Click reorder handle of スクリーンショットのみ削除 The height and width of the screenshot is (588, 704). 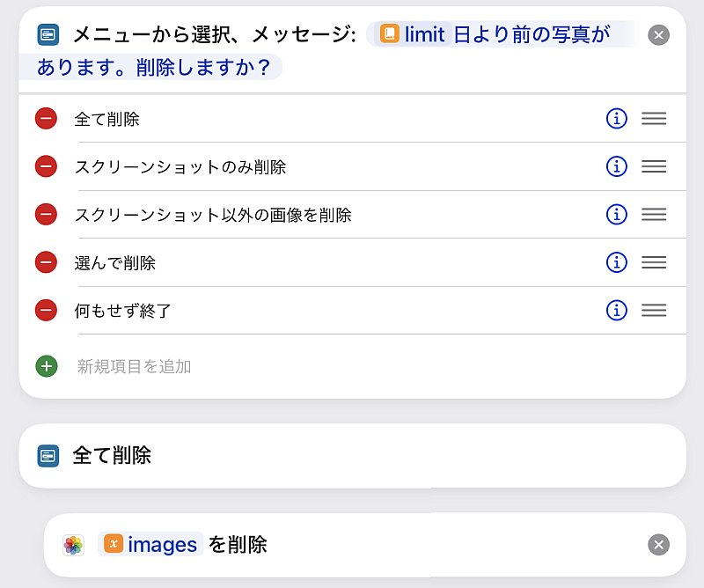[x=654, y=166]
